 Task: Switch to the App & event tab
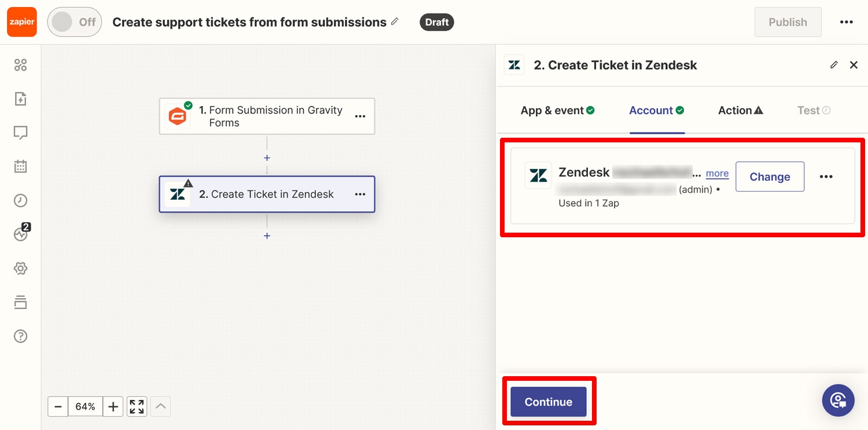pos(557,111)
